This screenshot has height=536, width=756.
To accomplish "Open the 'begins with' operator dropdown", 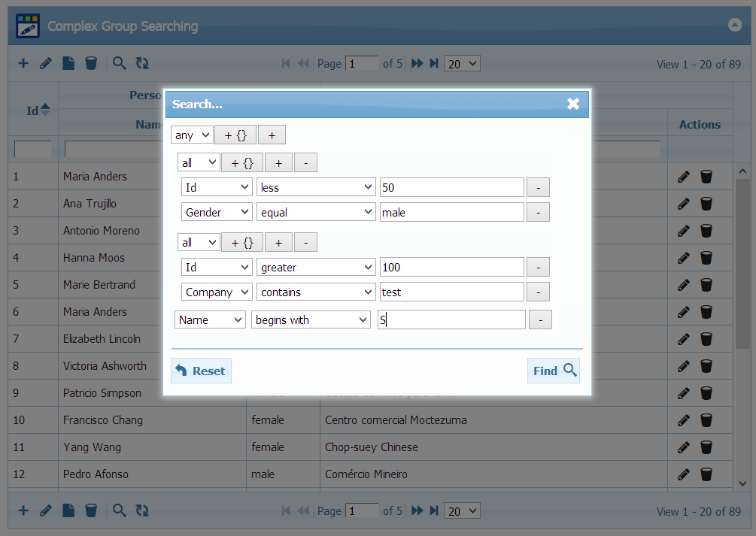I will tap(310, 319).
